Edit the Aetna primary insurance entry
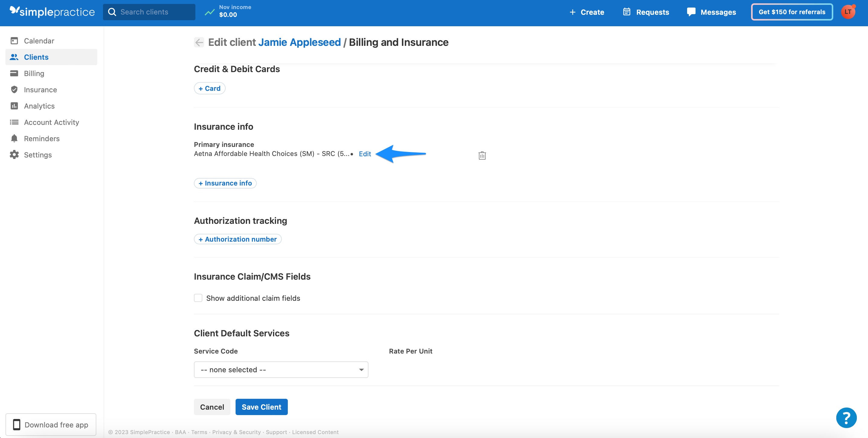Screen dimensions: 868x438 coord(365,154)
